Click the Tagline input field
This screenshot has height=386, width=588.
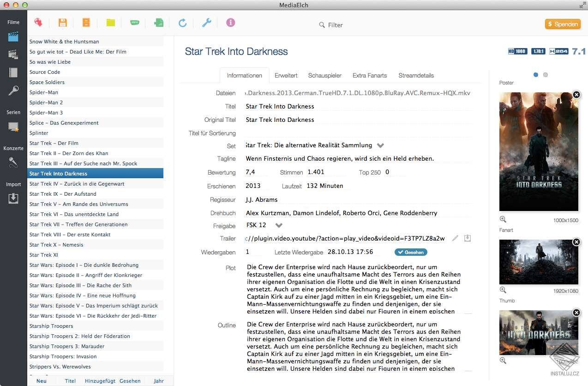358,158
